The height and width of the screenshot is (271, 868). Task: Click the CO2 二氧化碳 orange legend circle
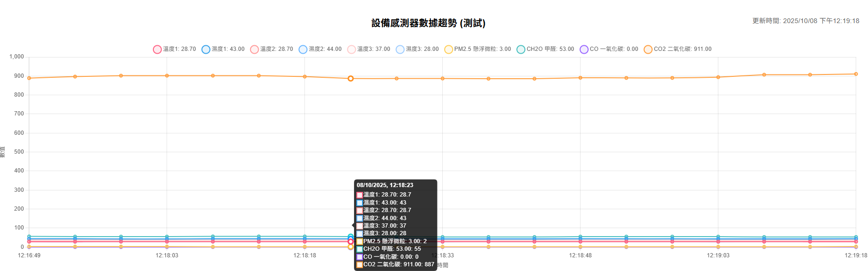(x=648, y=49)
